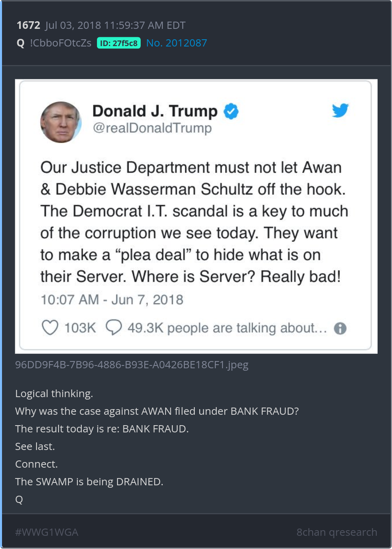
Task: Click the tweet info circle icon
Action: (x=340, y=329)
